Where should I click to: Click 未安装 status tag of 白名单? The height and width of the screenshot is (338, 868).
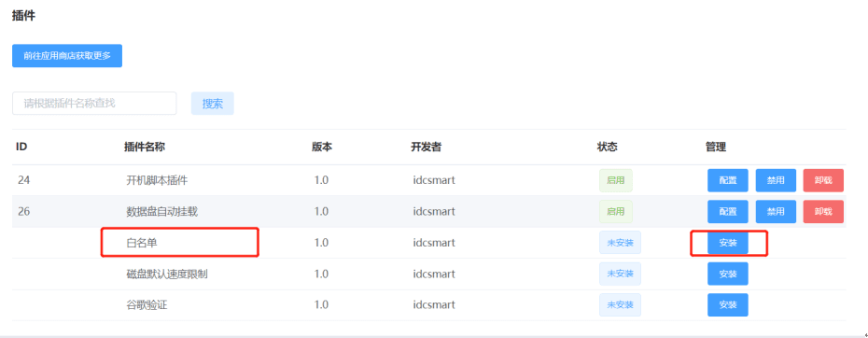pos(620,243)
